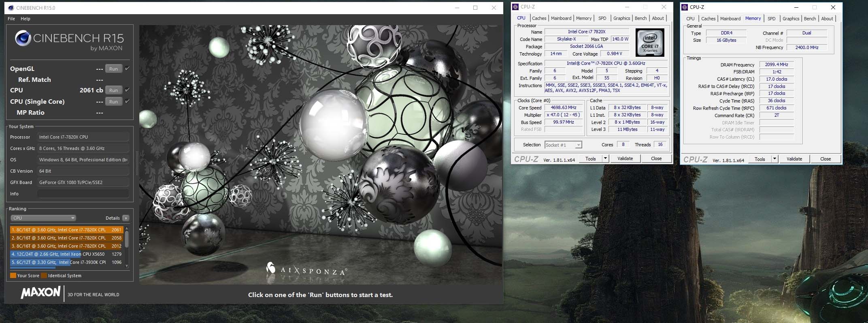Toggle the OpenGL test checkbox
This screenshot has width=868, height=323.
tap(127, 68)
